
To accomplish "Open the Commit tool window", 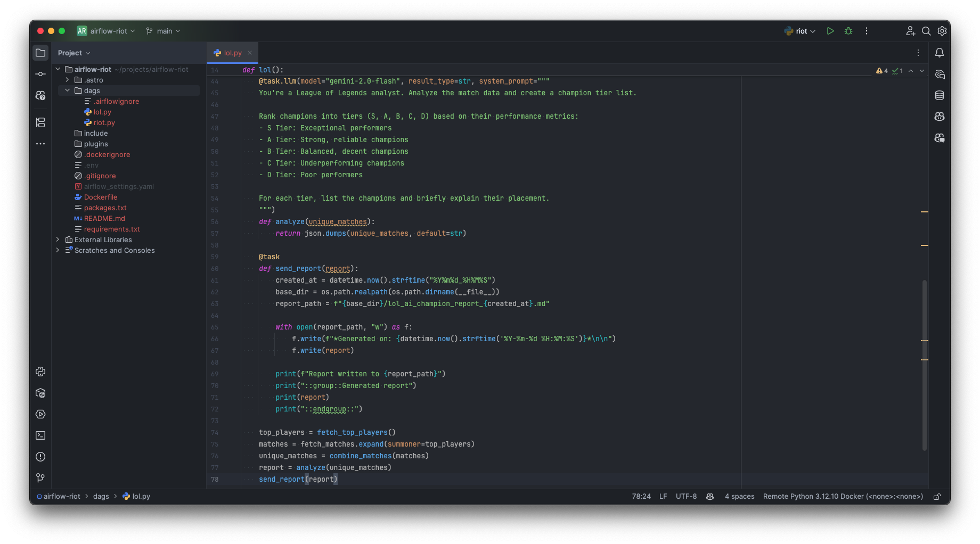I will pyautogui.click(x=40, y=74).
